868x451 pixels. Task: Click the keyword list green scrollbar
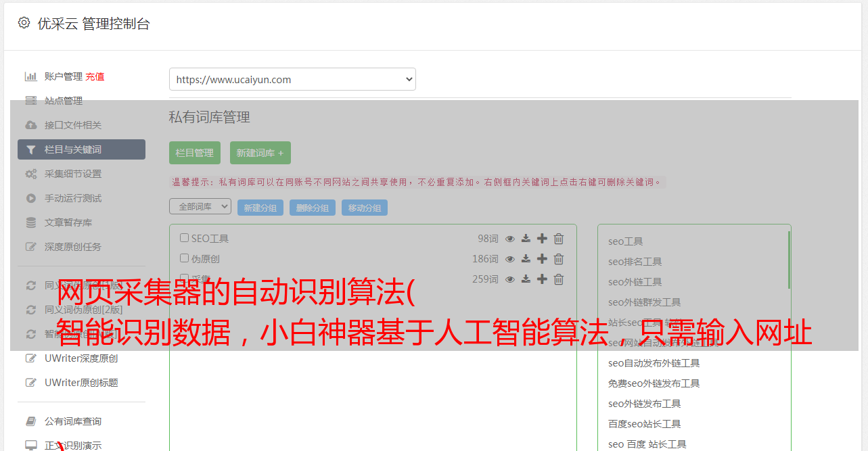[789, 260]
